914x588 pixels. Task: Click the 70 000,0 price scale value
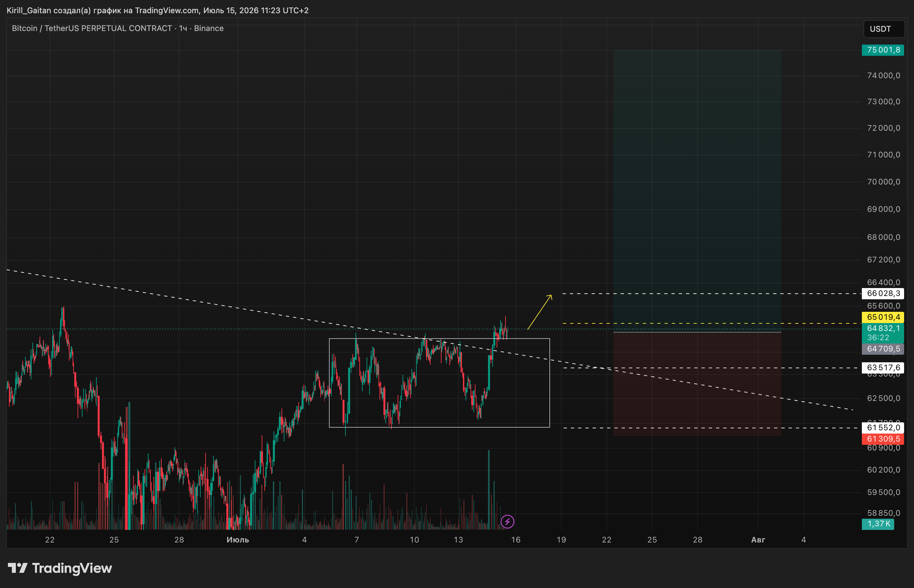883,182
